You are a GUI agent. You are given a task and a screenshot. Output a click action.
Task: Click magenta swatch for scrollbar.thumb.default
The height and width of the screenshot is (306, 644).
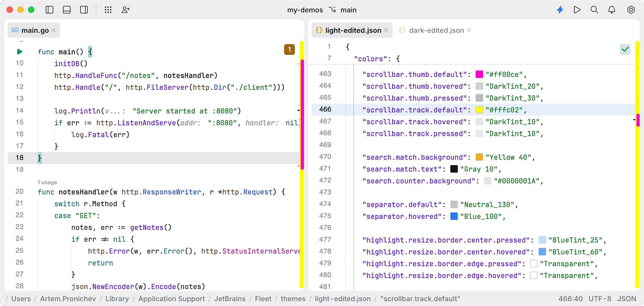(479, 74)
